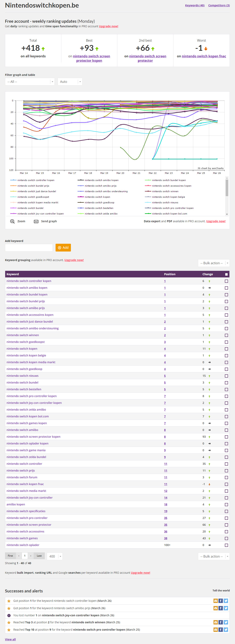Click the legend scroll up arrow
235x644 pixels.
pos(227,178)
